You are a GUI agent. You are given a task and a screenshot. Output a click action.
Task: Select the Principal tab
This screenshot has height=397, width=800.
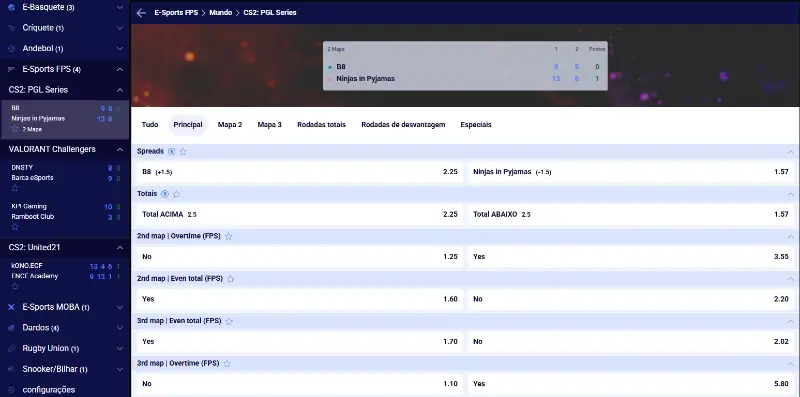click(x=188, y=125)
